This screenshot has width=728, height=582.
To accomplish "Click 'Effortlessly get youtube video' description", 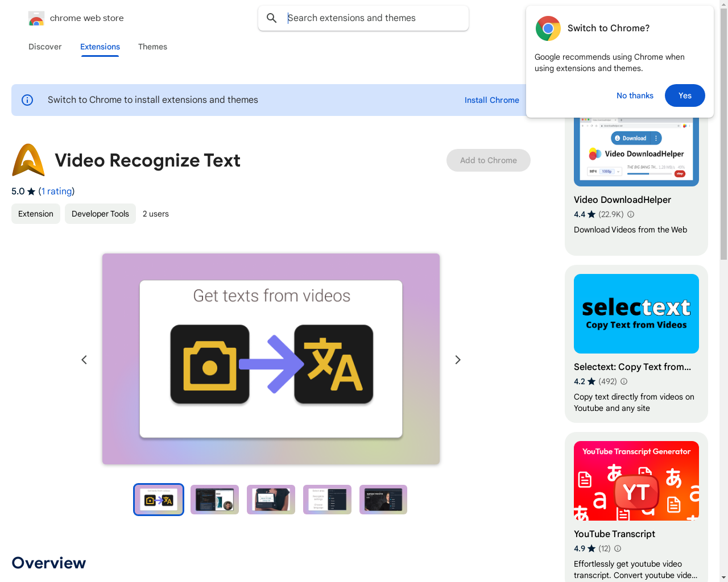I will 635,569.
